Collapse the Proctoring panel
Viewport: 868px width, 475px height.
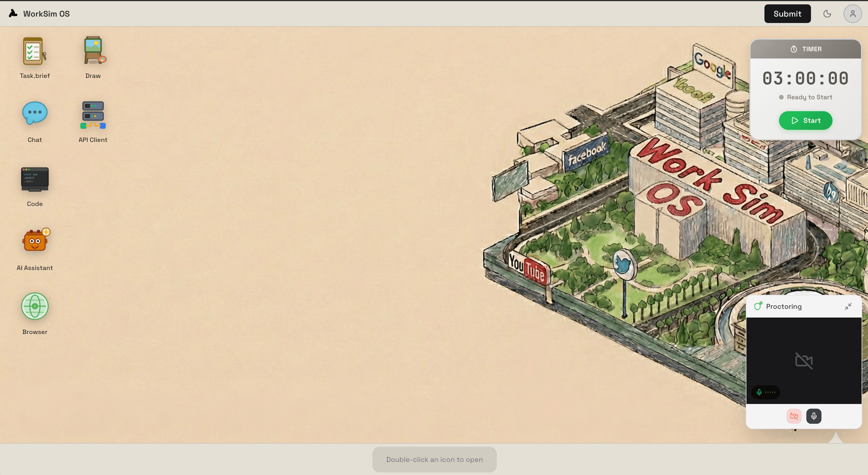point(848,306)
